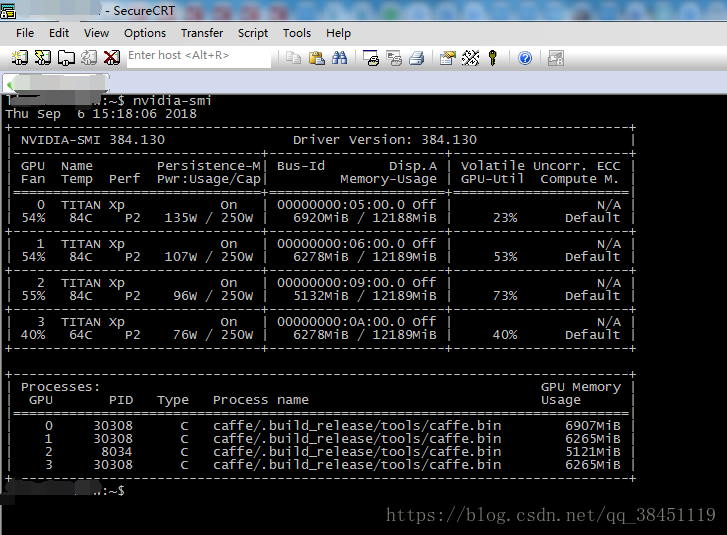
Task: Click the nvidia-smi command text
Action: click(x=172, y=101)
